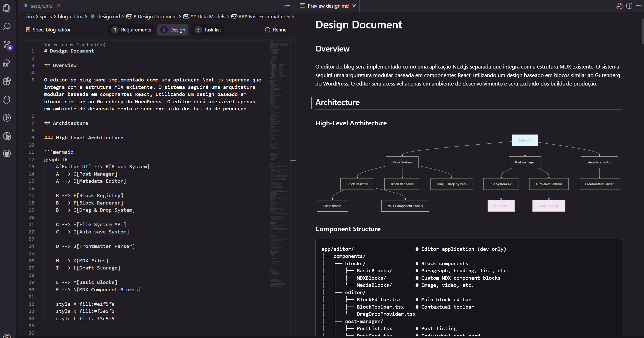Click the preview pane scrollbar

pos(642,32)
